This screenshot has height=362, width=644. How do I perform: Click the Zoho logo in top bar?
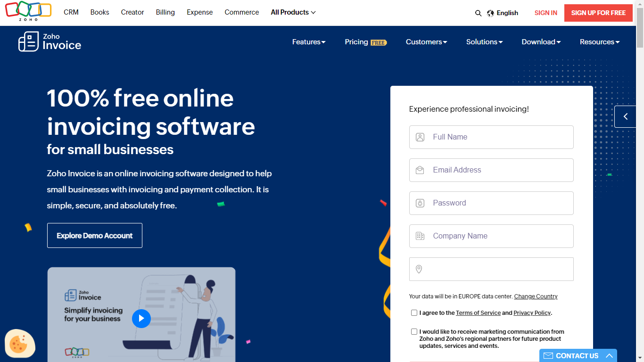coord(28,11)
